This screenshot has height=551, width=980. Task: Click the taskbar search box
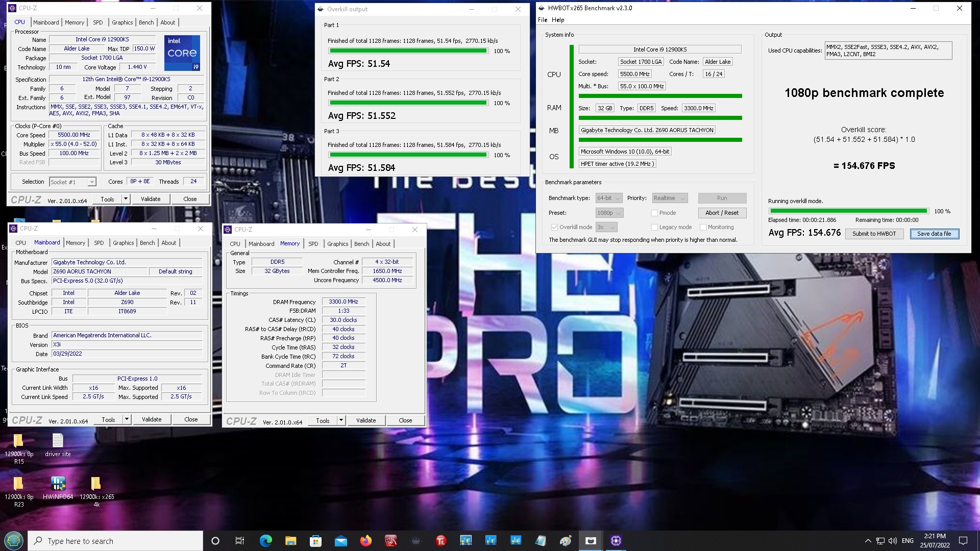click(115, 541)
